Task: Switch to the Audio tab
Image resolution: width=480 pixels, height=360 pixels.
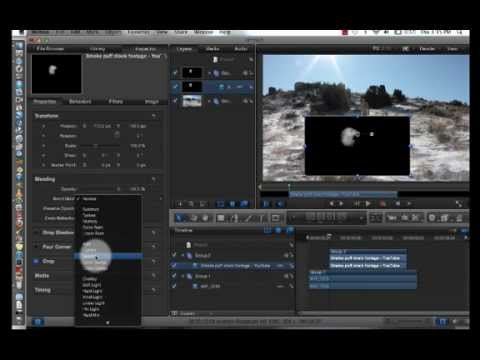Action: pyautogui.click(x=241, y=49)
